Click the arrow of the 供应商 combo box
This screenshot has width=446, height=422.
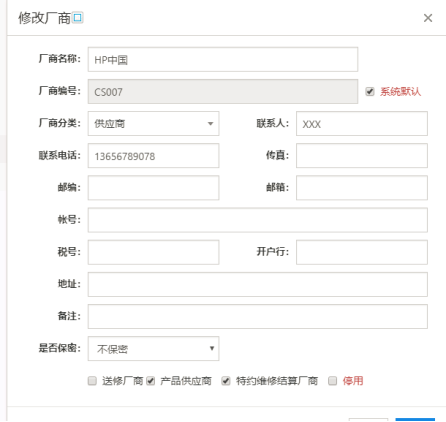coord(210,124)
